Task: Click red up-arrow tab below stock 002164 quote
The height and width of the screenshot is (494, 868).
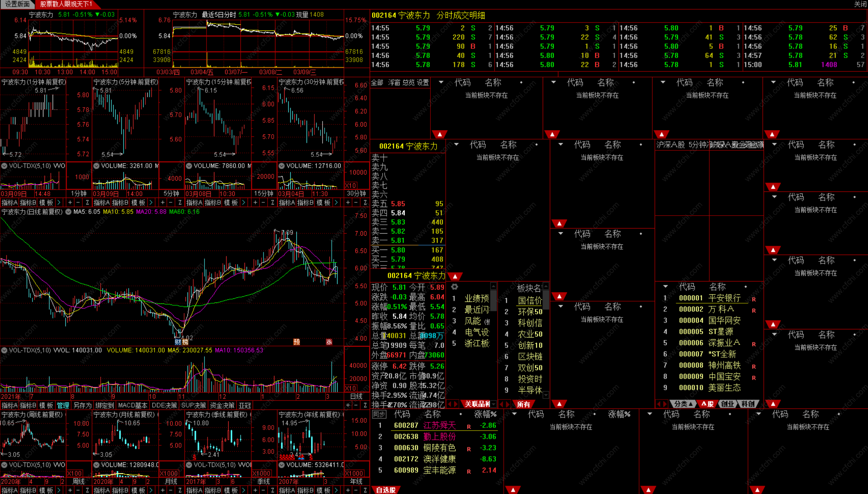Action: coord(455,276)
